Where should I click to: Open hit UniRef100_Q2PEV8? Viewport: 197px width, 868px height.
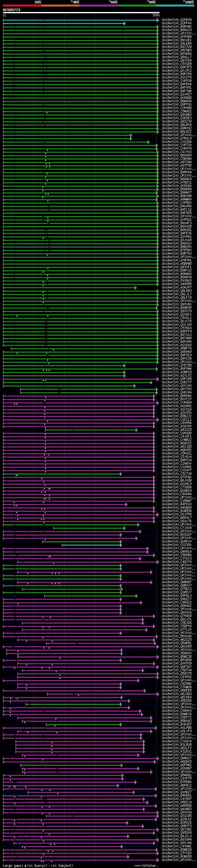point(177,20)
